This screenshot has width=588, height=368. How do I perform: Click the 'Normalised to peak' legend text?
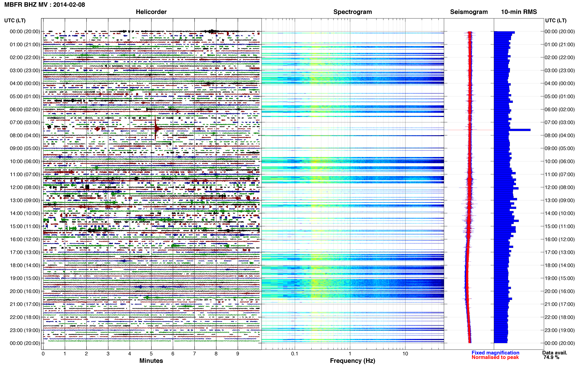click(495, 357)
